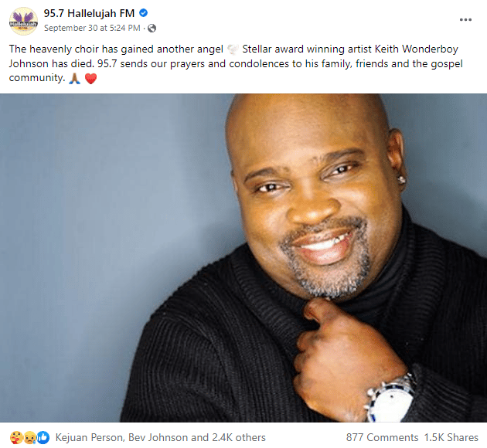View Kejuan Person's profile
487x448 pixels.
(90, 437)
